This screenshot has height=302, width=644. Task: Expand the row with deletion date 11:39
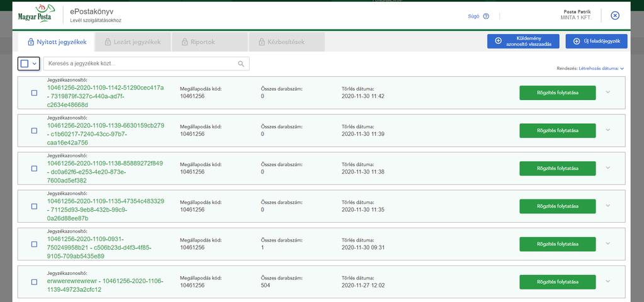[608, 130]
